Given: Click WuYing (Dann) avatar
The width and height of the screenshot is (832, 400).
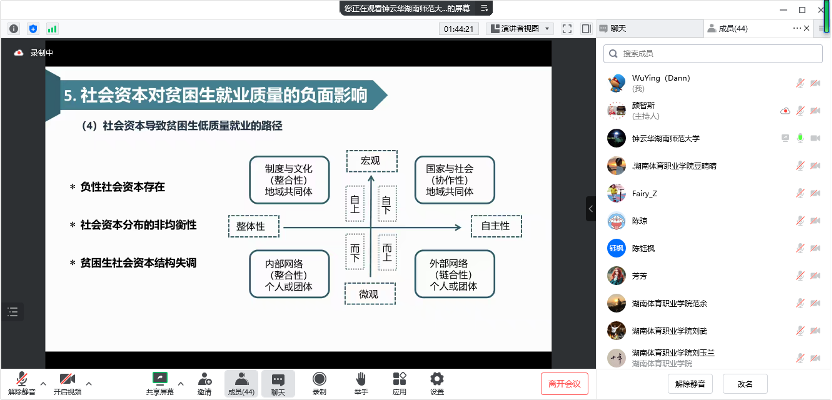Looking at the screenshot, I should click(616, 83).
